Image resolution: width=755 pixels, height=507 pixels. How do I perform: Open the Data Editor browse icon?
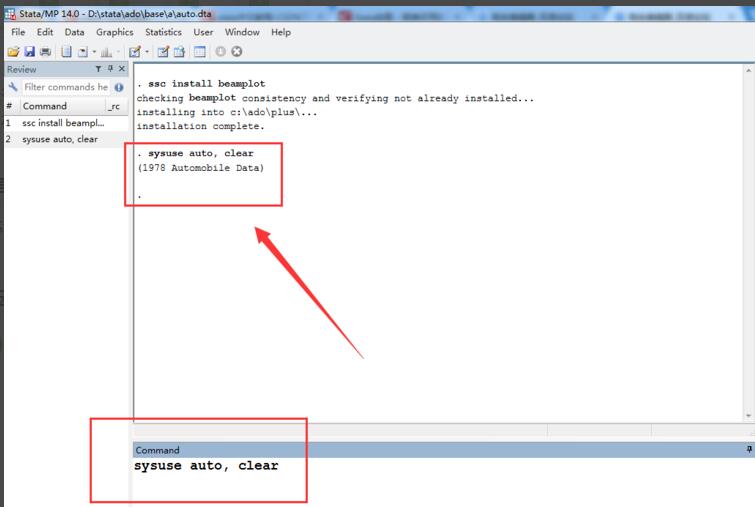click(180, 52)
